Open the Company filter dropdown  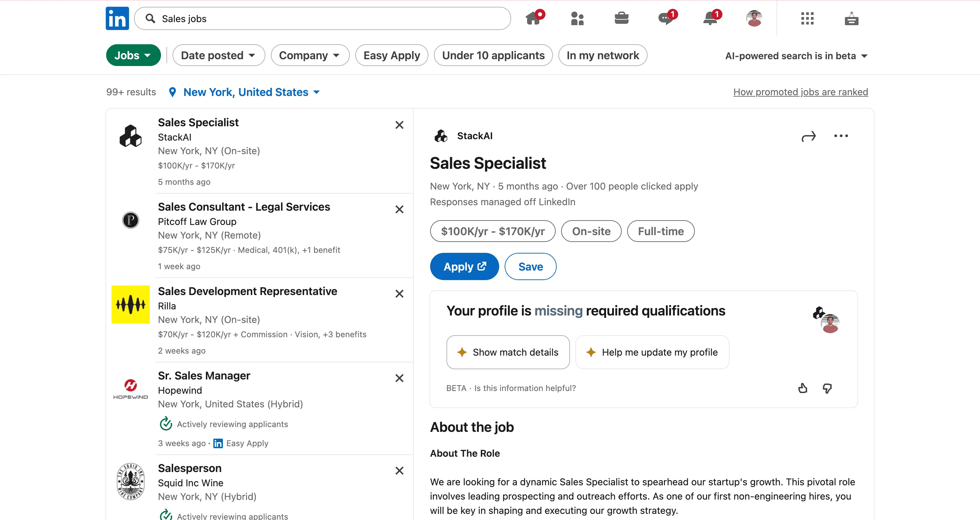pos(310,55)
